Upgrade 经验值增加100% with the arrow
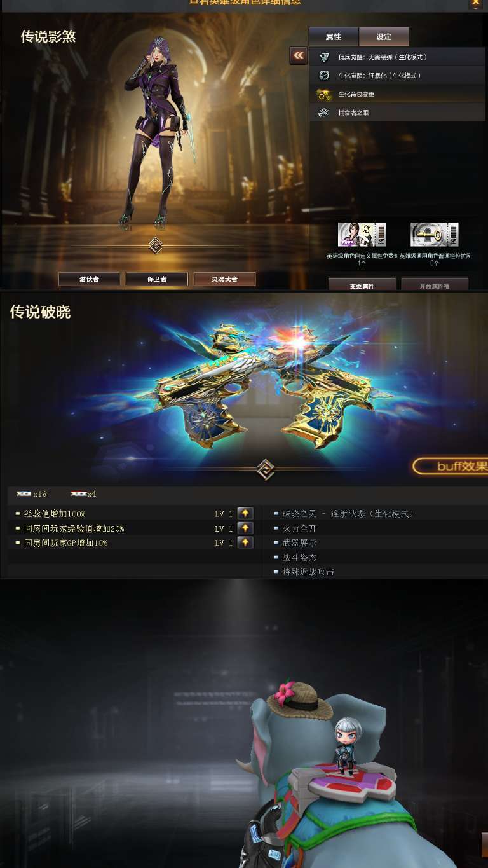This screenshot has height=868, width=488. coord(245,513)
